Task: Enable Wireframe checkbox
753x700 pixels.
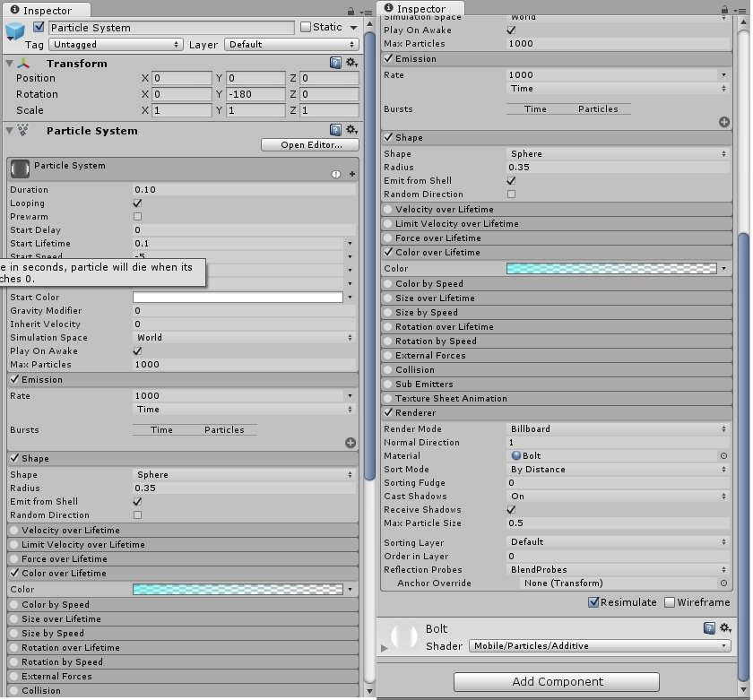Action: pyautogui.click(x=670, y=602)
